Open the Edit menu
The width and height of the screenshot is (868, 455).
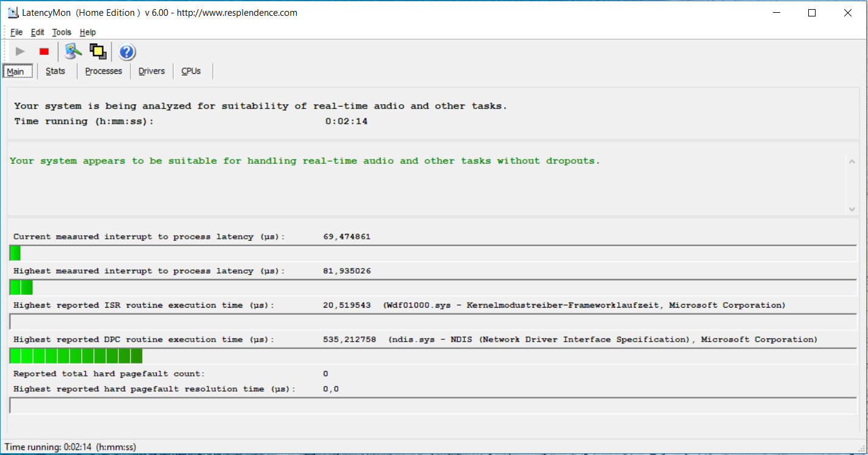(38, 32)
